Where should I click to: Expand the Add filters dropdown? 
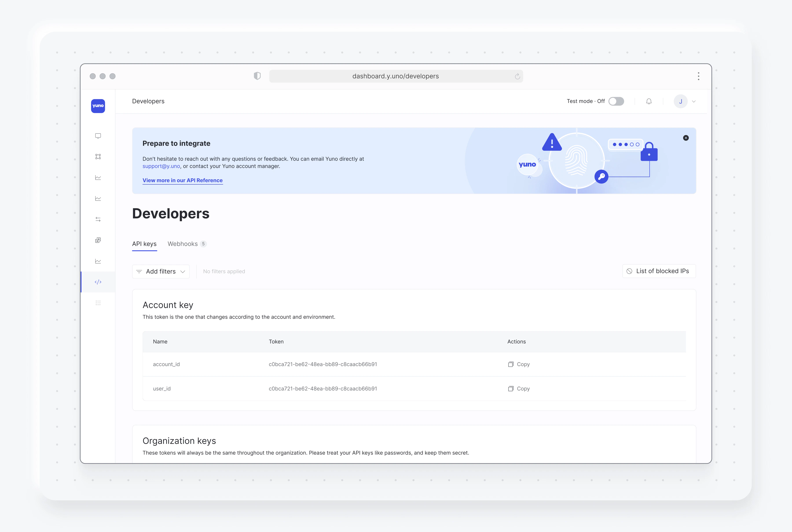pos(161,272)
